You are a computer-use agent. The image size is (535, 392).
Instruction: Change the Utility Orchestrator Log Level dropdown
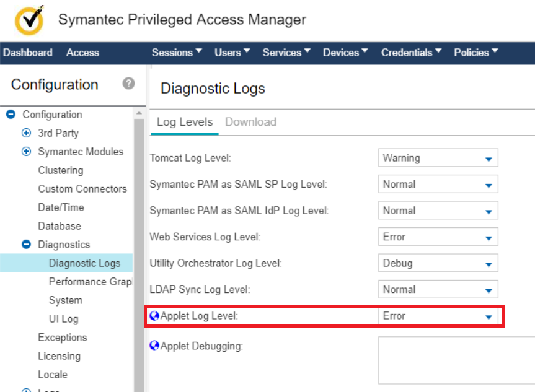point(438,263)
